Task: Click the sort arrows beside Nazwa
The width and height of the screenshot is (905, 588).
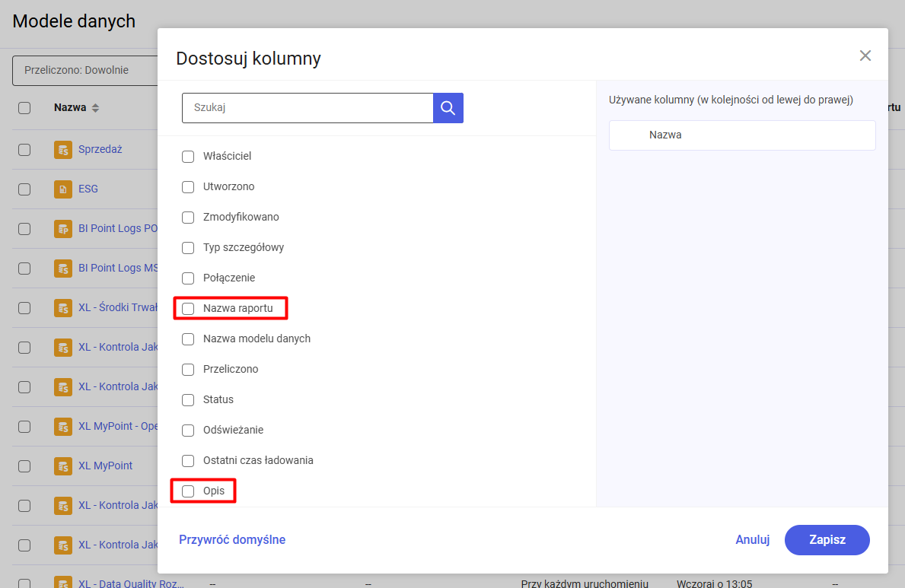Action: click(95, 109)
